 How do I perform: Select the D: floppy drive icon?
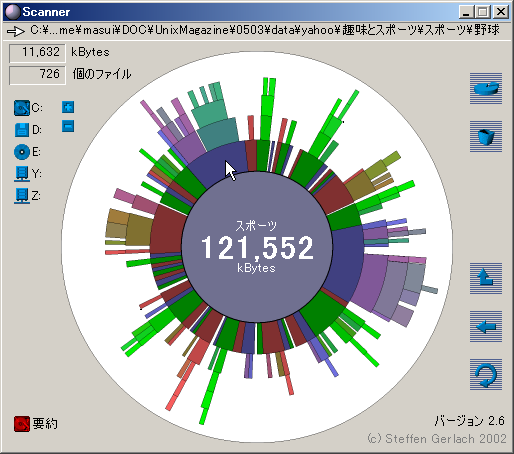coord(22,130)
